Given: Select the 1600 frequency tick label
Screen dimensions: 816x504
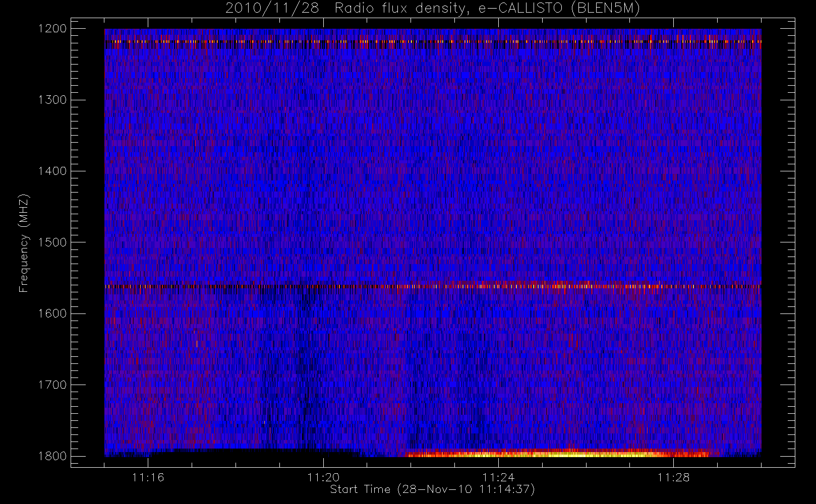Looking at the screenshot, I should tap(52, 313).
